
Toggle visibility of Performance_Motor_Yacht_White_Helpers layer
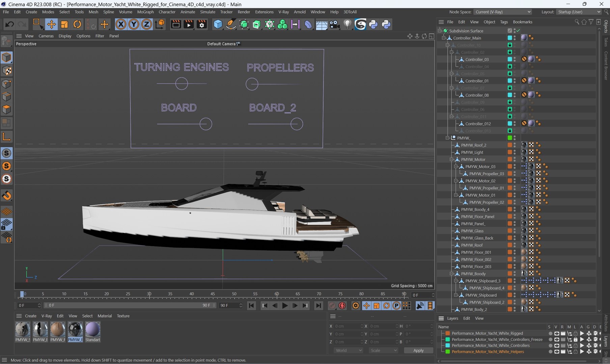click(557, 352)
